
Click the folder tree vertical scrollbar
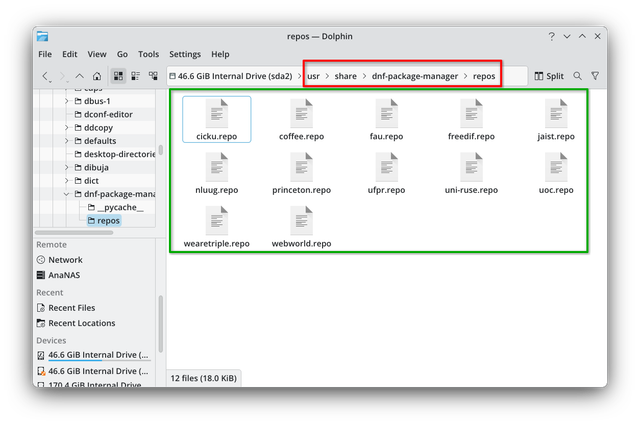coord(161,150)
